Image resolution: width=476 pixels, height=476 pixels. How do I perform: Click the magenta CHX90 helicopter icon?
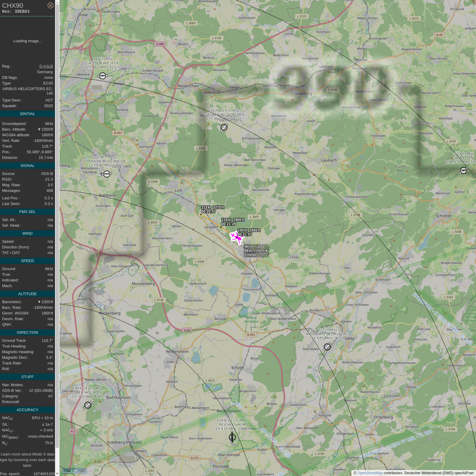237,237
